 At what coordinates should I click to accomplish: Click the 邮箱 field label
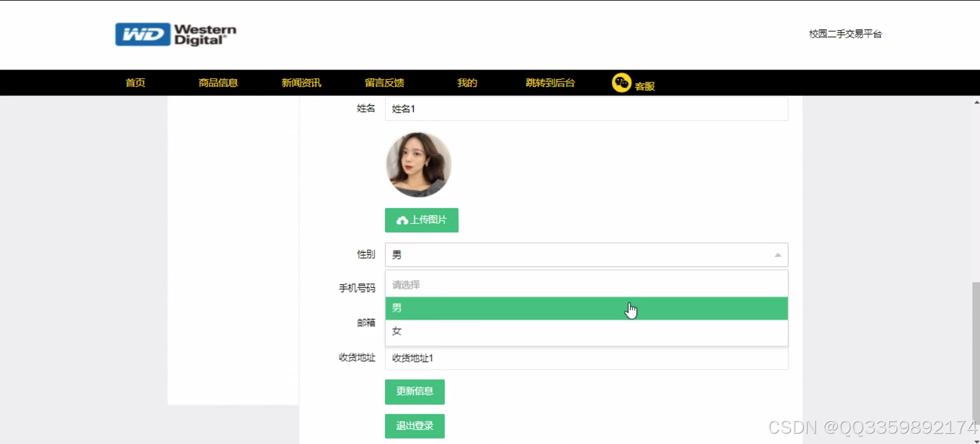(x=366, y=323)
